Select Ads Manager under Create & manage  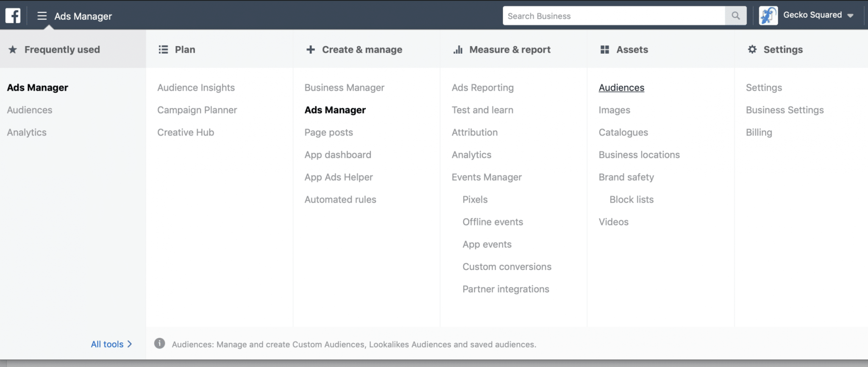tap(335, 110)
